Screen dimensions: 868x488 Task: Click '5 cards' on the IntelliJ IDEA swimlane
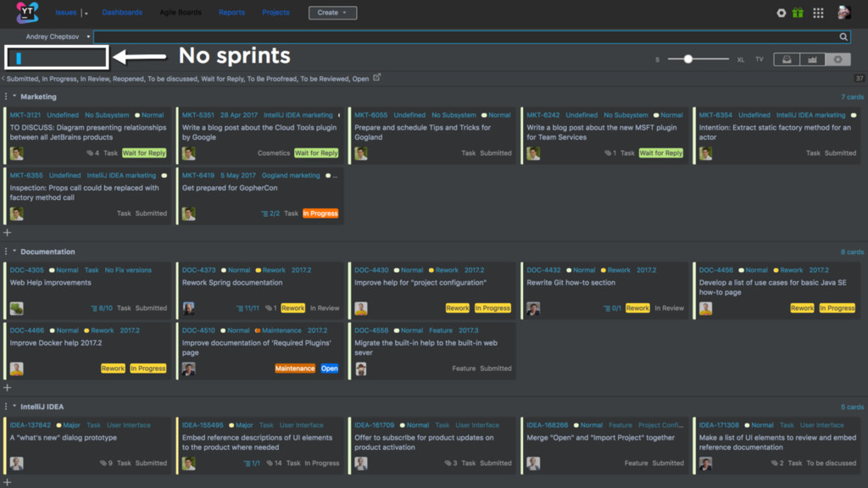click(853, 407)
